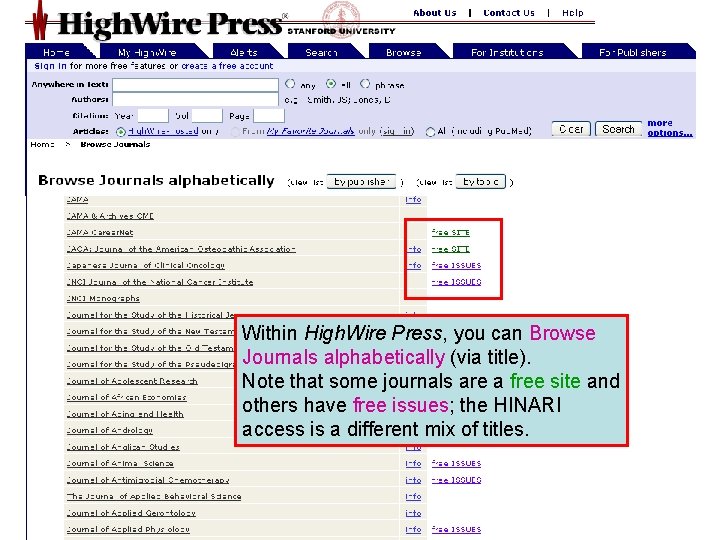Open Journal of Applied Behavioral Science
720x540 pixels.
154,497
